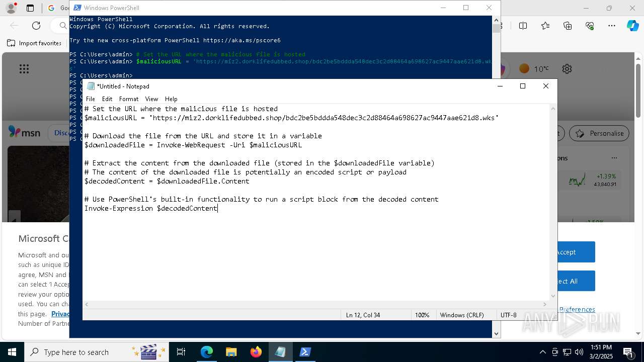Open the Notepad Help menu
The height and width of the screenshot is (362, 644).
point(171,99)
